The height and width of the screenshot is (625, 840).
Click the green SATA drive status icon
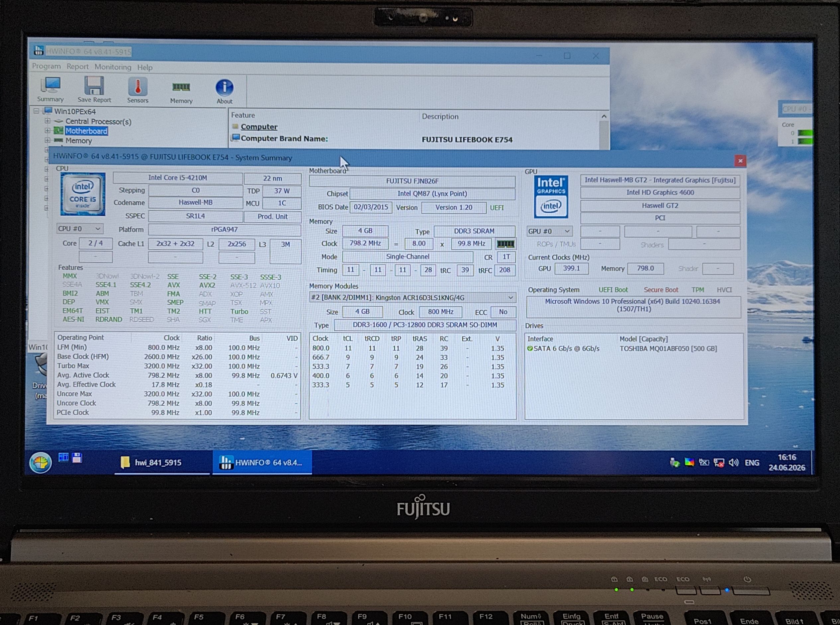coord(530,349)
